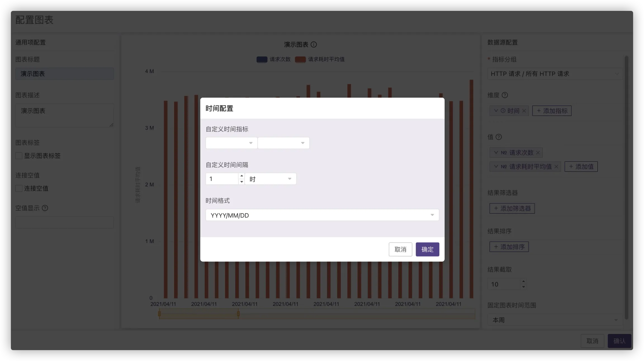Click the custom time interval number field
Viewport: 644px width, 361px height.
(x=222, y=179)
